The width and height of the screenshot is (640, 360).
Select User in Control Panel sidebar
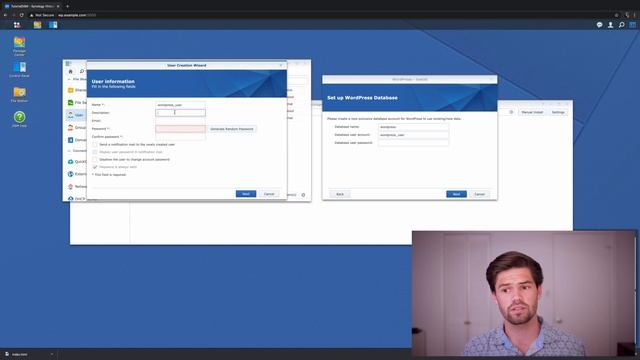76,115
